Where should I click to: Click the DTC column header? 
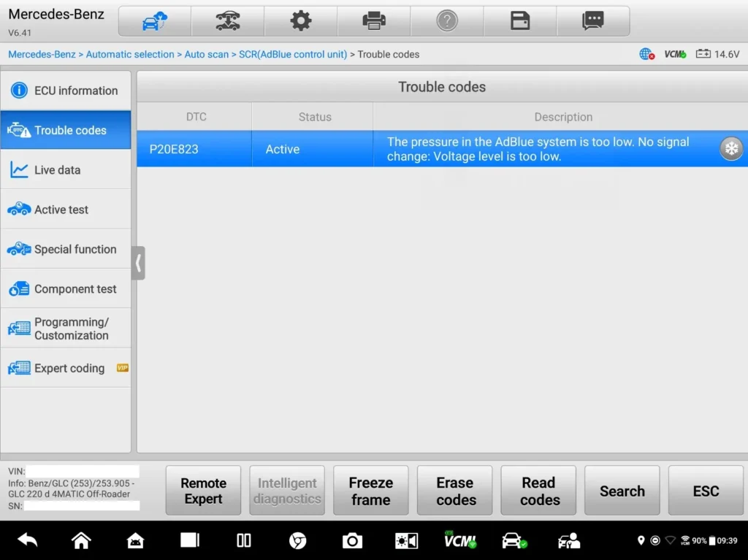(x=196, y=117)
